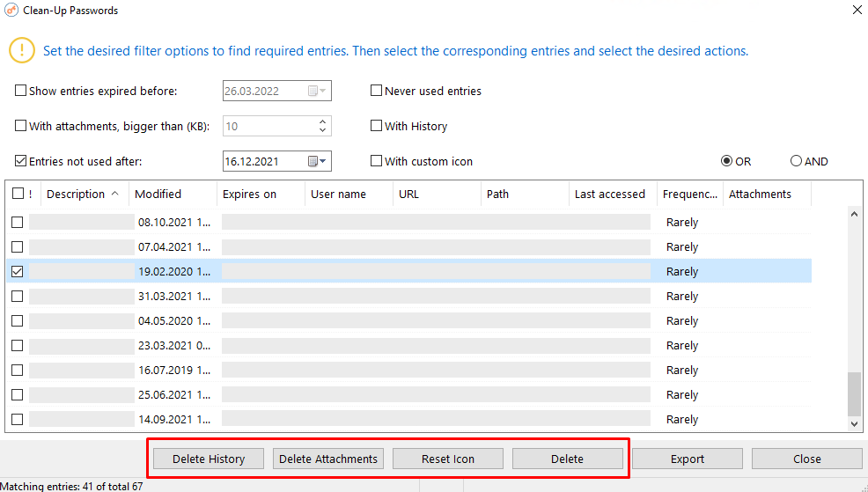Viewport: 868px width, 492px height.
Task: Click the list scrollbar up arrow
Action: pyautogui.click(x=854, y=214)
